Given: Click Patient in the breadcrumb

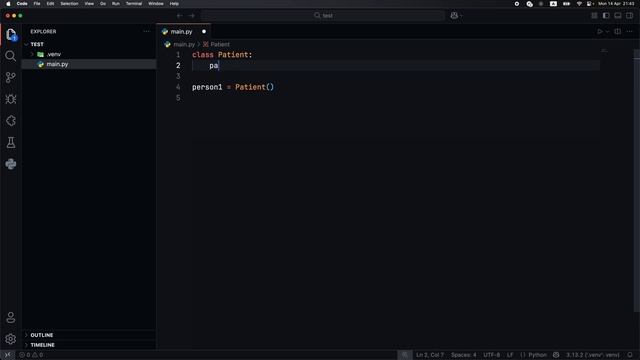Looking at the screenshot, I should [x=220, y=44].
